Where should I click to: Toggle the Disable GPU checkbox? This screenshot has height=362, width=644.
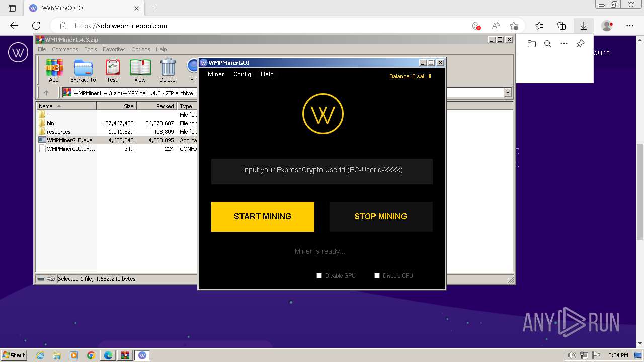319,275
